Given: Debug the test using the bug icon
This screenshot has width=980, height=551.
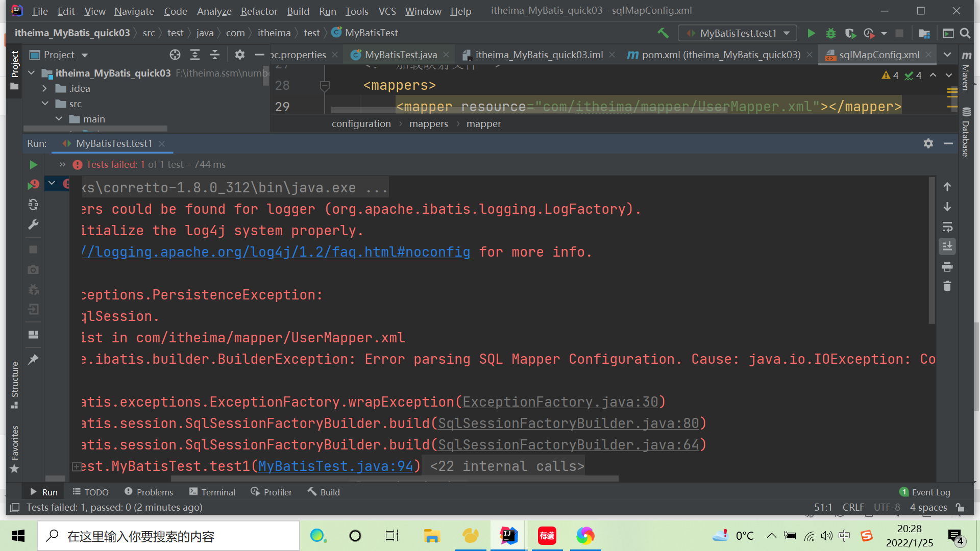Looking at the screenshot, I should pyautogui.click(x=830, y=33).
